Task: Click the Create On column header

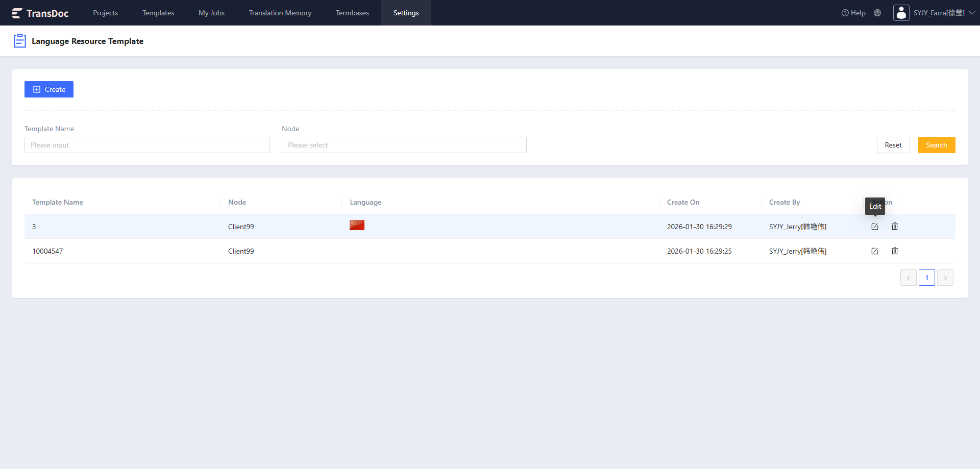Action: coord(683,202)
